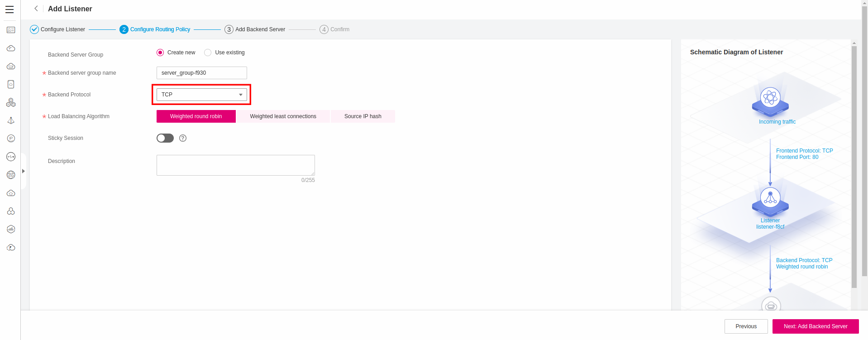Open the DNS globe icon in the sidebar
The width and height of the screenshot is (868, 340).
11,175
